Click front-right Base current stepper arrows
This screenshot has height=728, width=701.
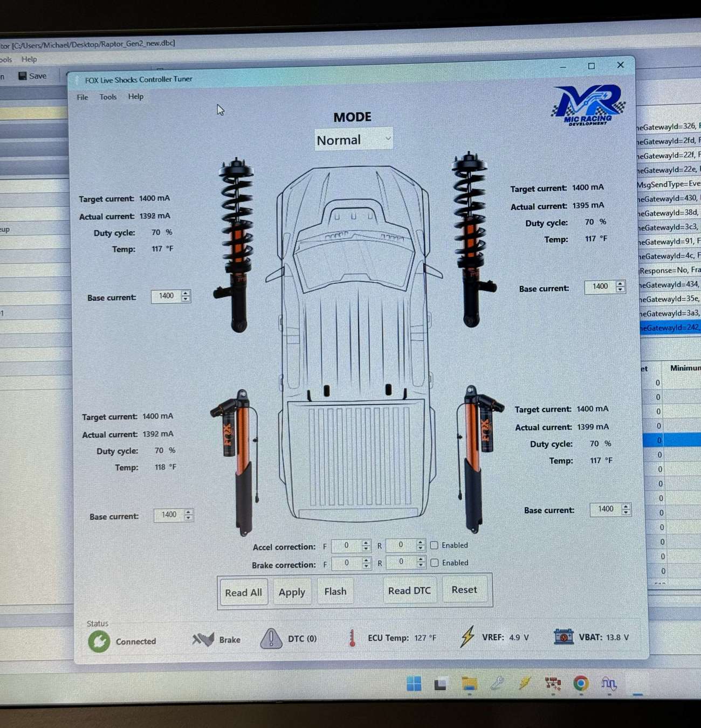tap(621, 287)
